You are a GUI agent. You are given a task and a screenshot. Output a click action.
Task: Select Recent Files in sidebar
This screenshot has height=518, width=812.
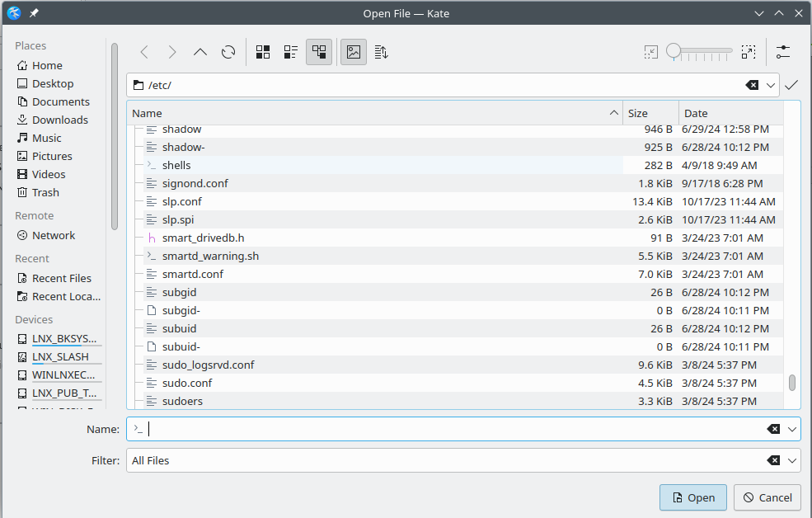[x=61, y=278]
